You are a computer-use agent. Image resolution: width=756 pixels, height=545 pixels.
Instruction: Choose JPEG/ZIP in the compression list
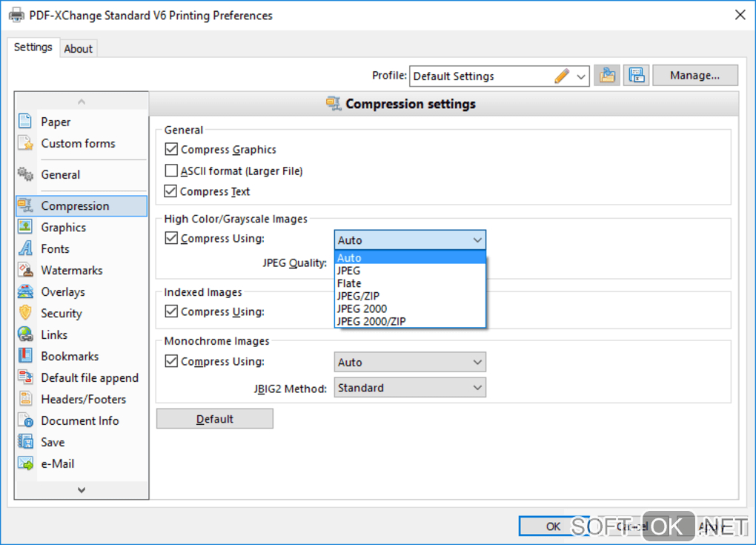pos(410,296)
